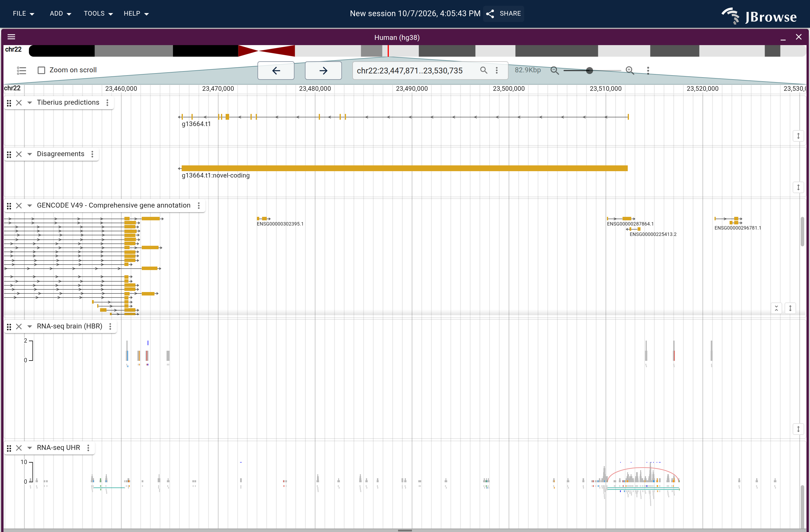Collapse the RNA-seq brain (HBR) track arrow
The width and height of the screenshot is (810, 532).
(30, 326)
